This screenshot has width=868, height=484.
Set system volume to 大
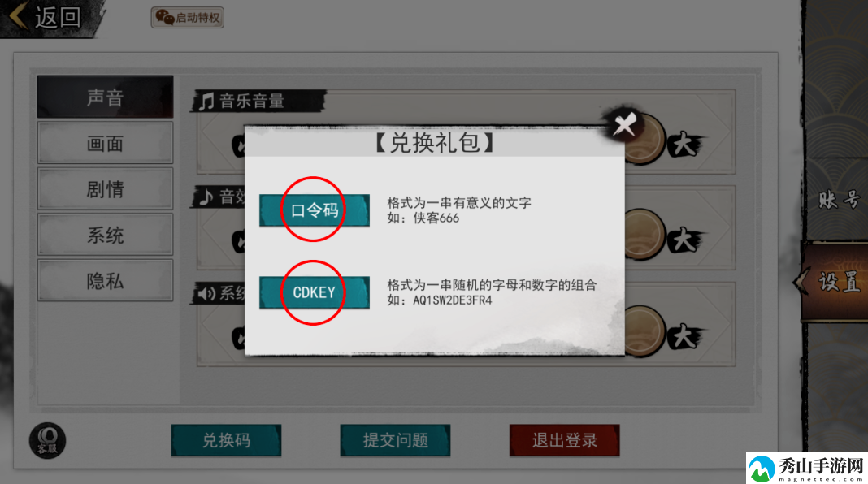684,336
